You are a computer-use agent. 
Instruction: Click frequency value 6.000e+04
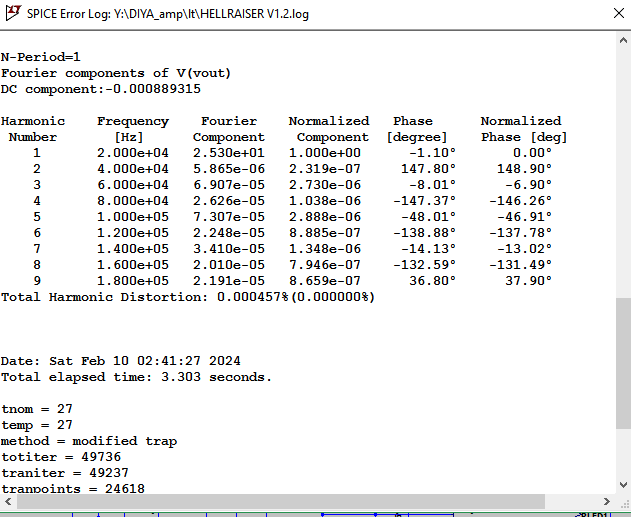click(x=133, y=185)
